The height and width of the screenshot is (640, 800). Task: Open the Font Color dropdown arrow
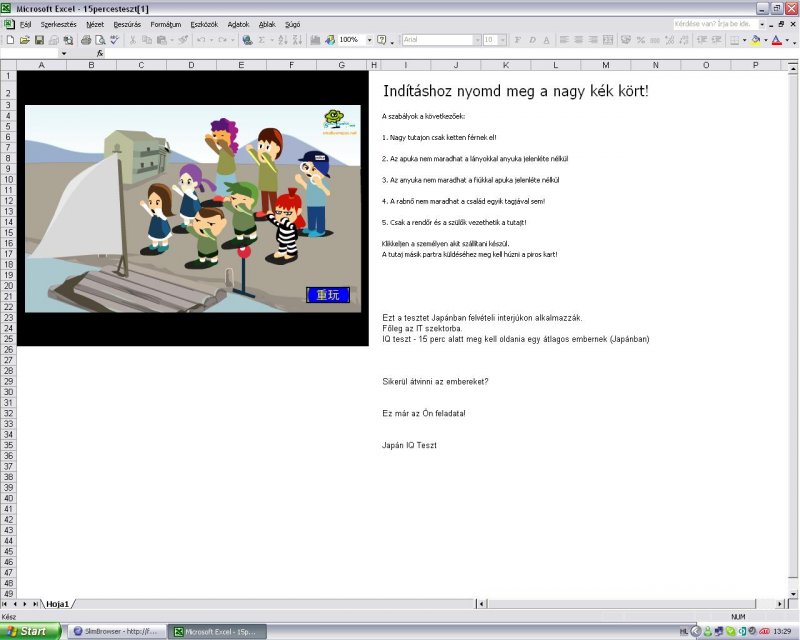click(787, 40)
